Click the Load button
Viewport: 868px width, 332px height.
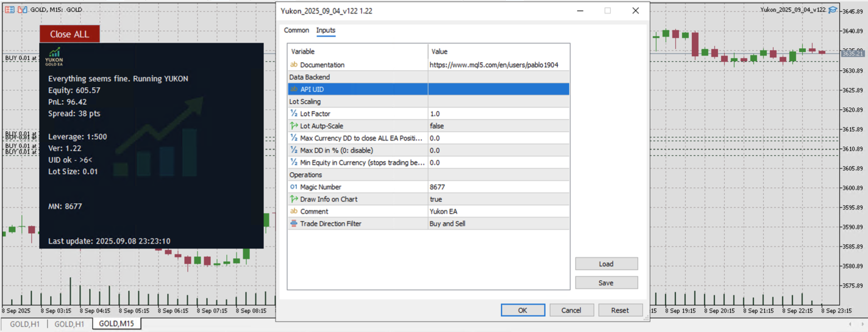(x=606, y=264)
